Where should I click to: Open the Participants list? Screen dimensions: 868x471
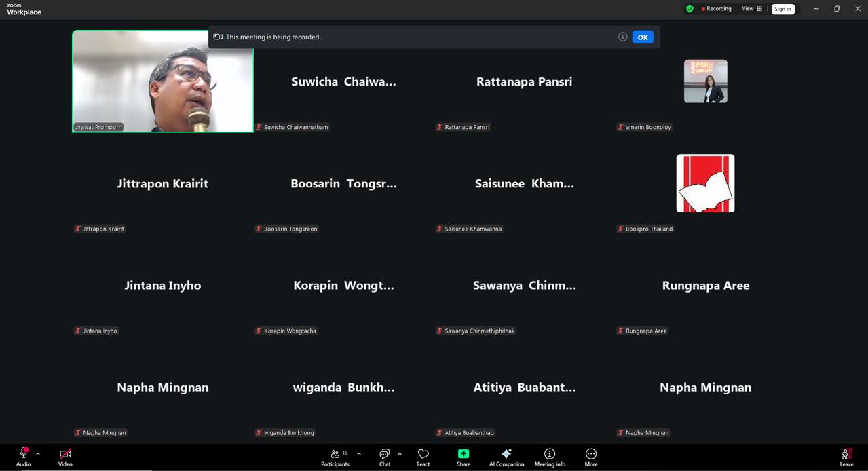pos(335,457)
